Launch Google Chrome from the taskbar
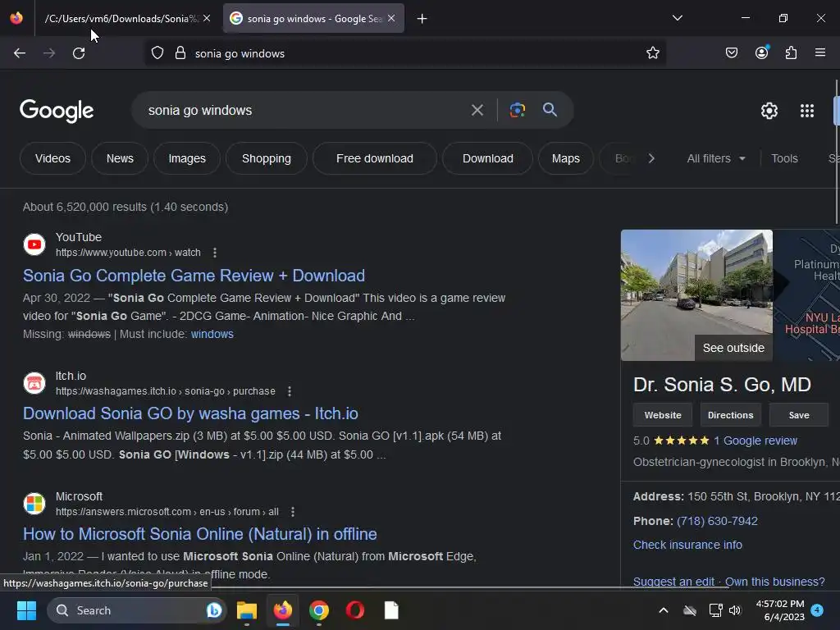Screen dimensions: 840x630 319,610
